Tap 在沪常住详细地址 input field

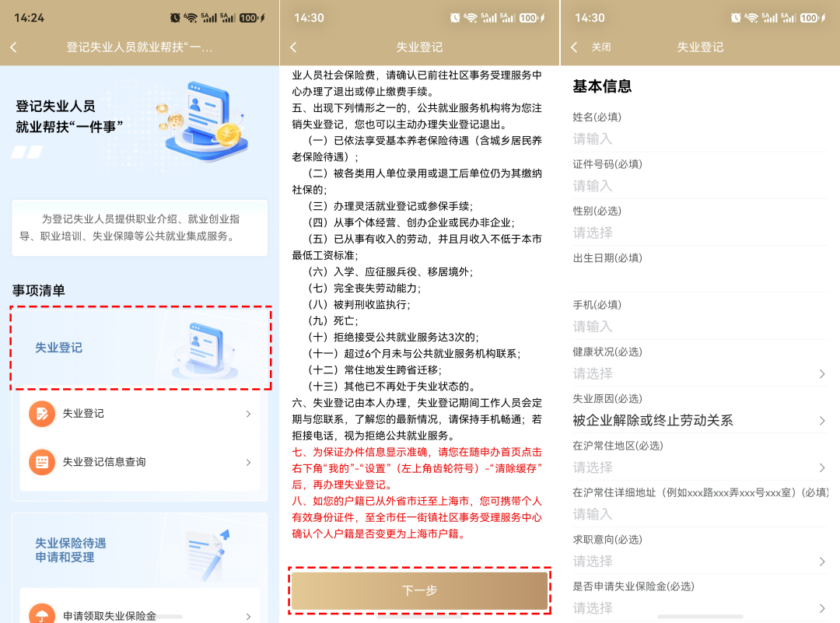pyautogui.click(x=700, y=514)
